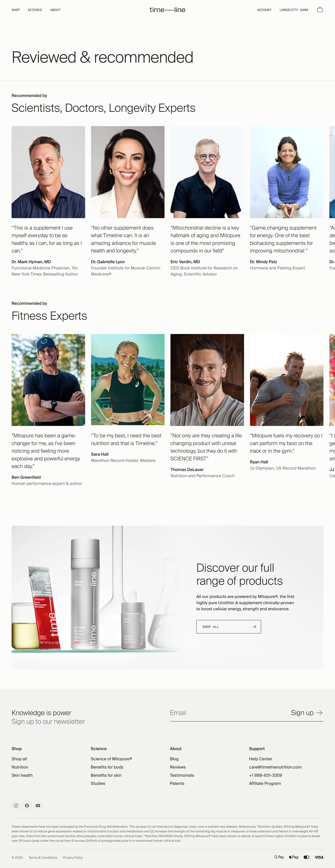Go to Longevity Game page
Image resolution: width=335 pixels, height=868 pixels.
click(x=294, y=10)
